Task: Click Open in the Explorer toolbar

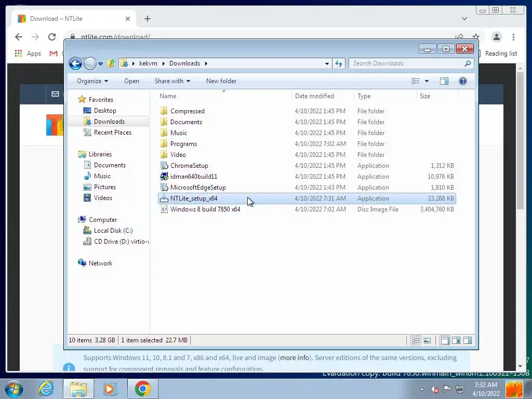Action: (x=131, y=81)
